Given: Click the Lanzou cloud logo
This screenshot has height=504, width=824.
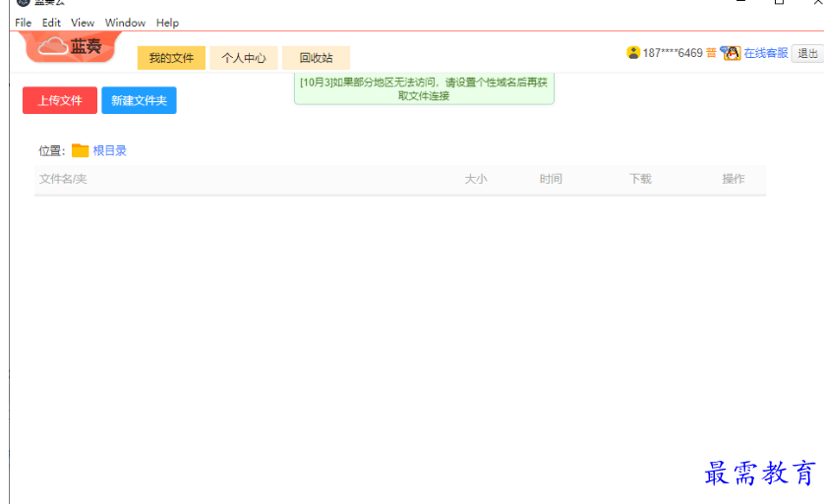Looking at the screenshot, I should click(71, 47).
